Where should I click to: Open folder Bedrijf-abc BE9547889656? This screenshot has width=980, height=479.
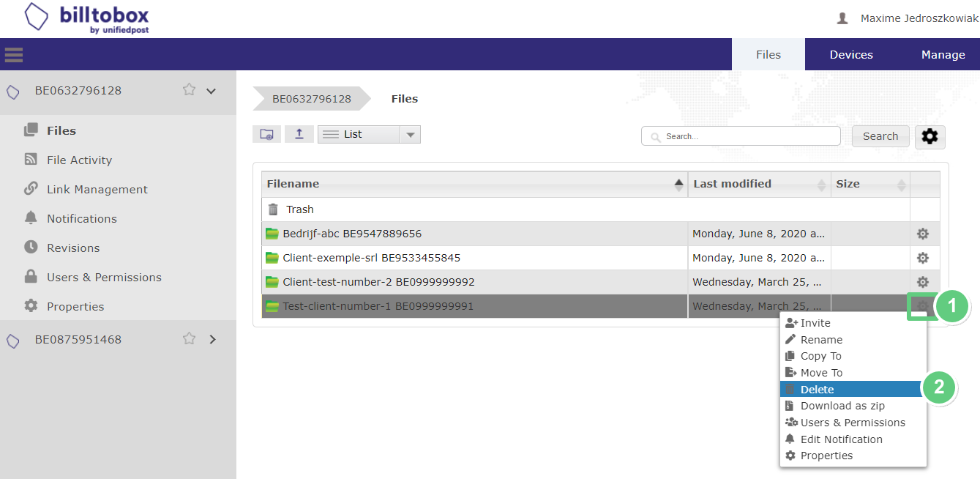coord(352,234)
